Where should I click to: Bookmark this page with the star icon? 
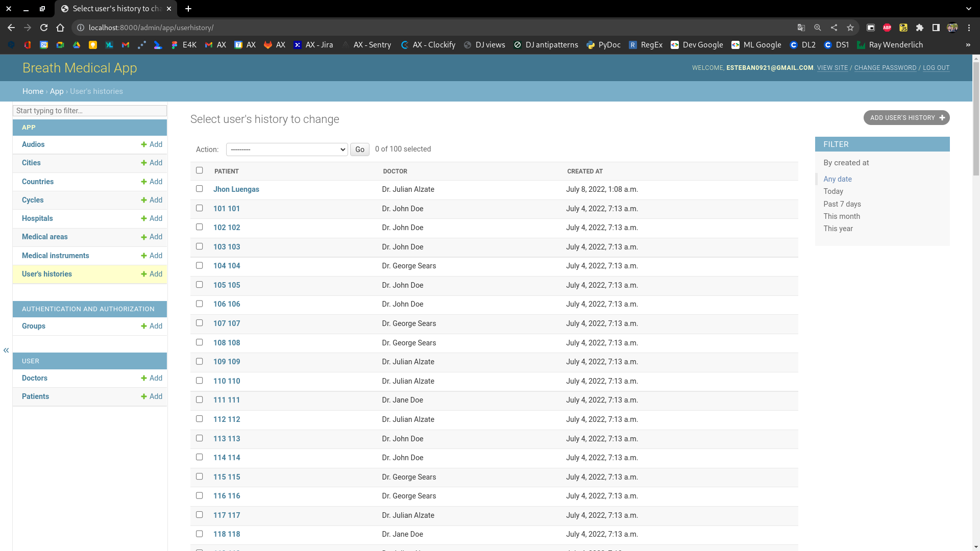850,28
